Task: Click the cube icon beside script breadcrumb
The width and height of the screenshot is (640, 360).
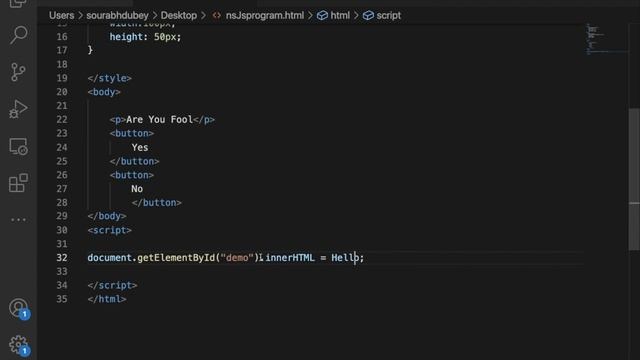Action: click(368, 16)
